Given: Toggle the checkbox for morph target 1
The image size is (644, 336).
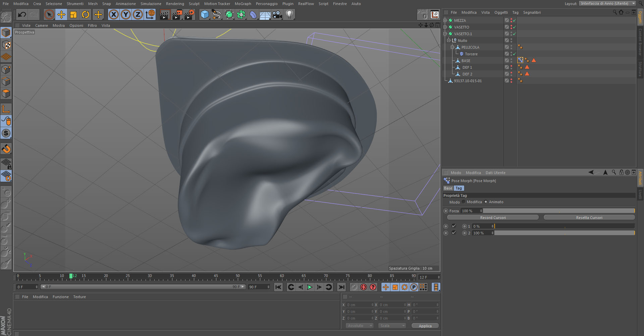Looking at the screenshot, I should click(454, 226).
